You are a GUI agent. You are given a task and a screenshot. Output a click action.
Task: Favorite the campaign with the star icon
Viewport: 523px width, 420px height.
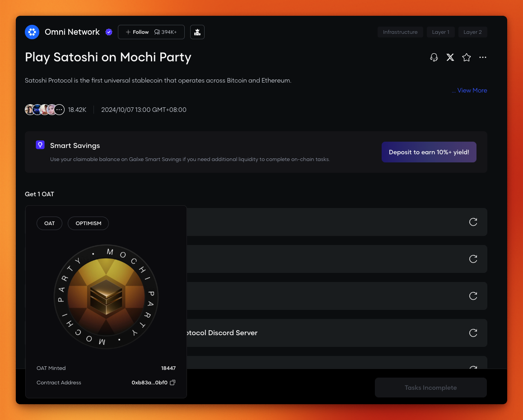point(466,57)
